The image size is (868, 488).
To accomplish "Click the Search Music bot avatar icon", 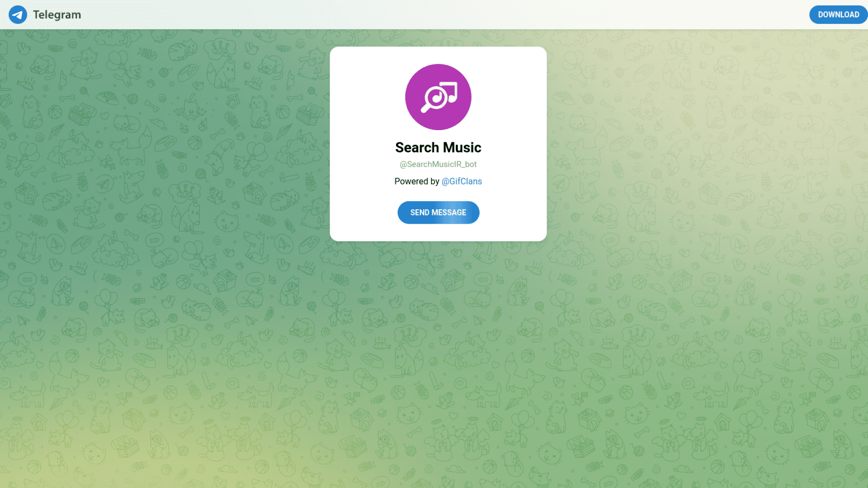I will tap(438, 97).
